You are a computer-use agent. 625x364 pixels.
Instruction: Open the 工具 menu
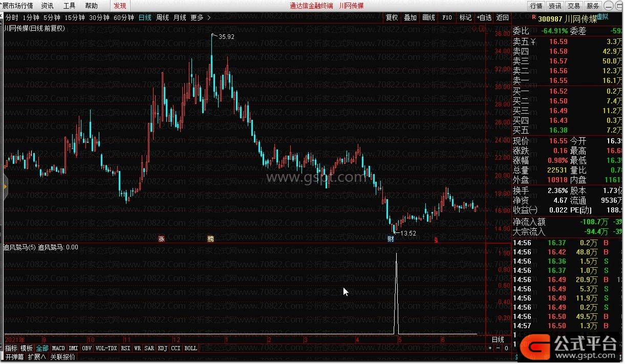pyautogui.click(x=69, y=6)
